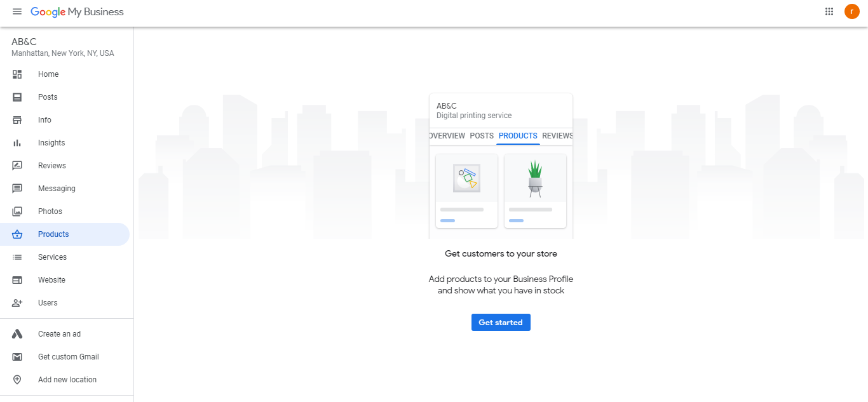Screen dimensions: 868x402
Task: Click the Get customers to your store heading
Action: (501, 254)
